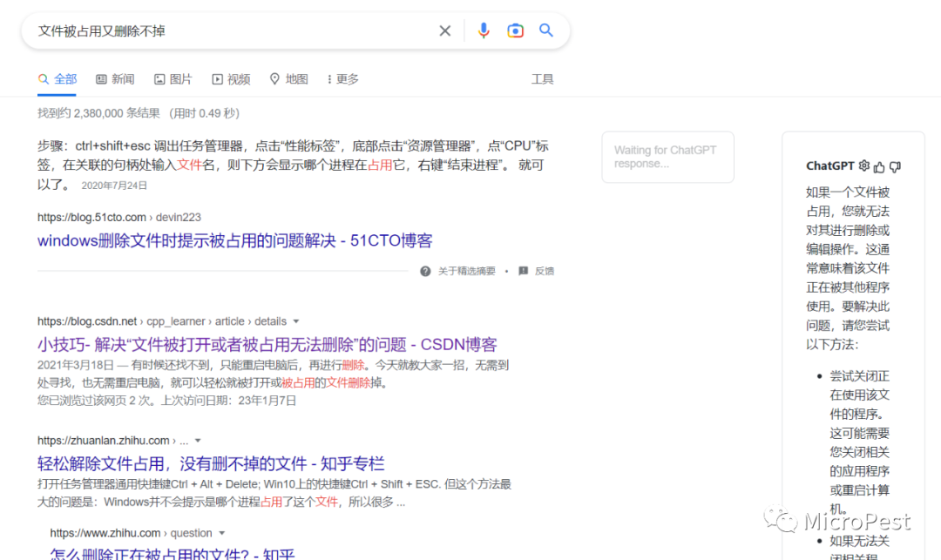
Task: Click into the search query input field
Action: tap(234, 30)
